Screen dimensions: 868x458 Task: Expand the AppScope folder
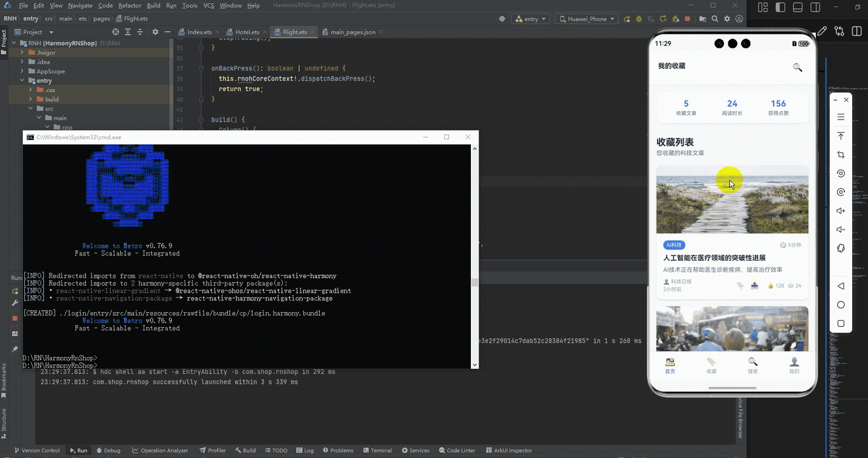point(22,71)
